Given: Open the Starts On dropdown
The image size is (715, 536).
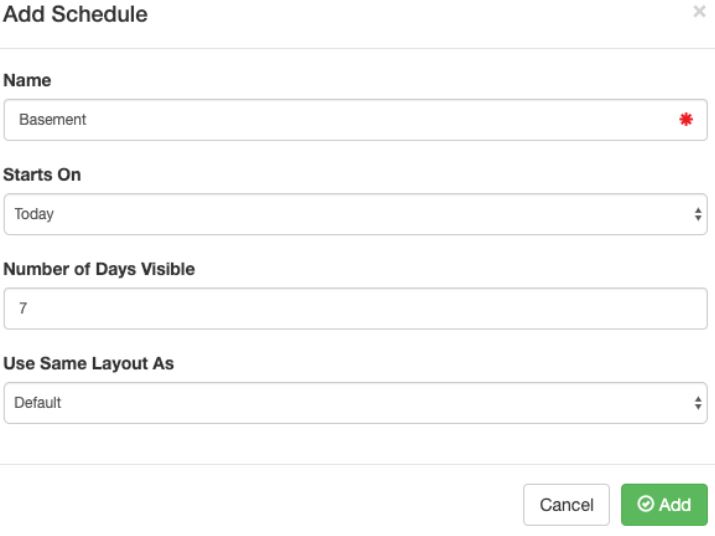Looking at the screenshot, I should (355, 214).
